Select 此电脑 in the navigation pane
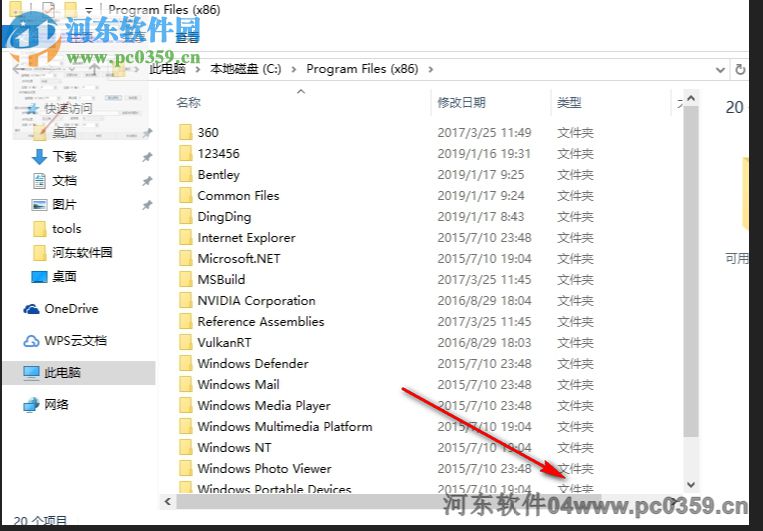This screenshot has width=763, height=531. tap(79, 373)
